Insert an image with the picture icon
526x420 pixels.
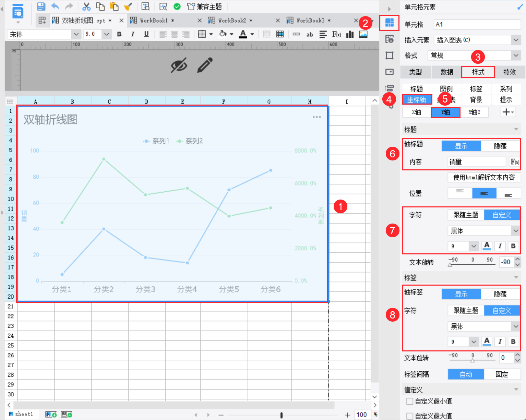point(363,34)
